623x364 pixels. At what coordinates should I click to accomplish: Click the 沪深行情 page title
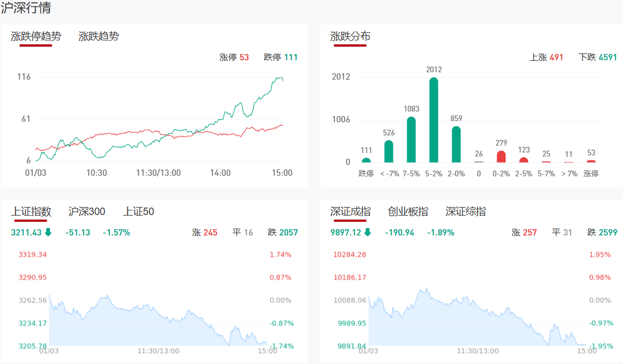[x=26, y=7]
